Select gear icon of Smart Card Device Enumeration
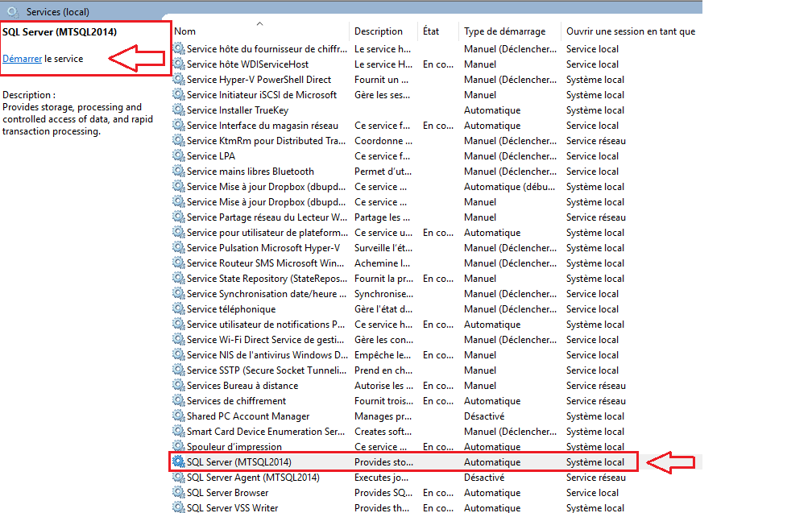 click(179, 431)
